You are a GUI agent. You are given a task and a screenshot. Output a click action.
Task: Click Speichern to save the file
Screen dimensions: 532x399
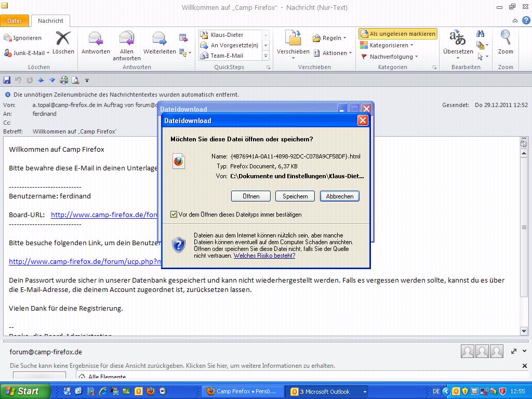pos(295,196)
